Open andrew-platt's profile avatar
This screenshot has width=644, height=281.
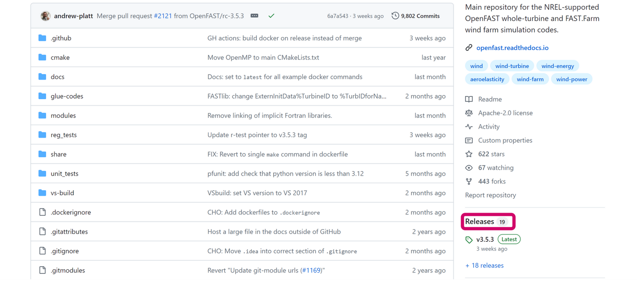[x=45, y=15]
